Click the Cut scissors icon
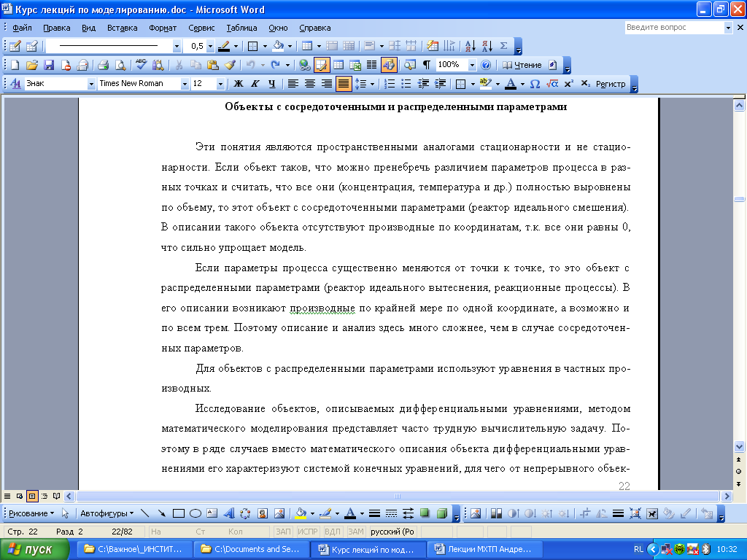Screen dimensions: 747x560 coord(179,65)
